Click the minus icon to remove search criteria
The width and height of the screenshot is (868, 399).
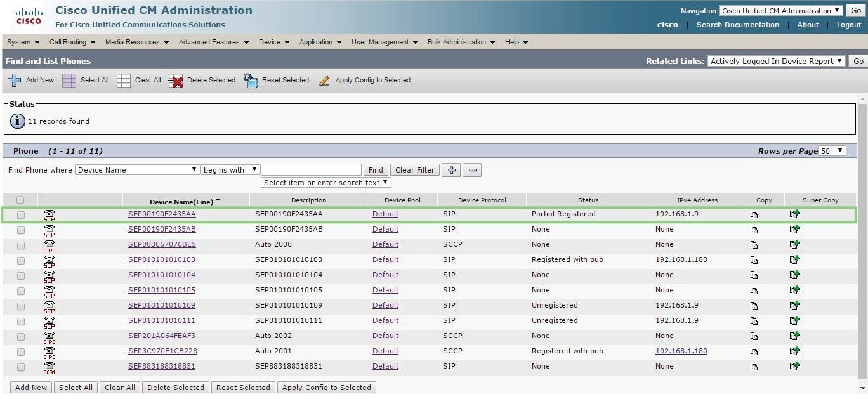pos(471,170)
